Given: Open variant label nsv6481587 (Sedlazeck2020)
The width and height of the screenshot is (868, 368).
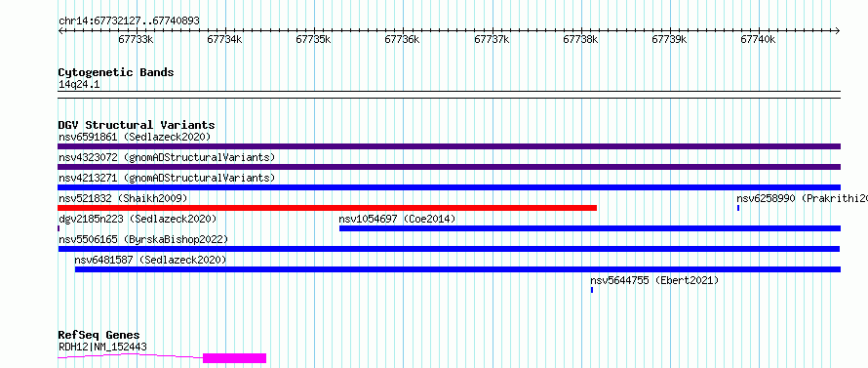Looking at the screenshot, I should 150,260.
